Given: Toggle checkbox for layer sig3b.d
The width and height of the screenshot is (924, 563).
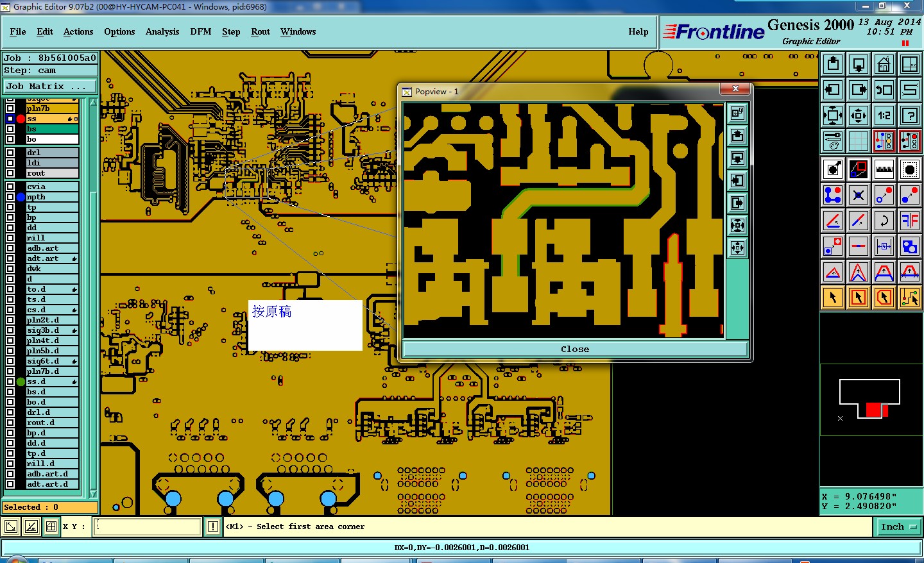Looking at the screenshot, I should tap(10, 330).
